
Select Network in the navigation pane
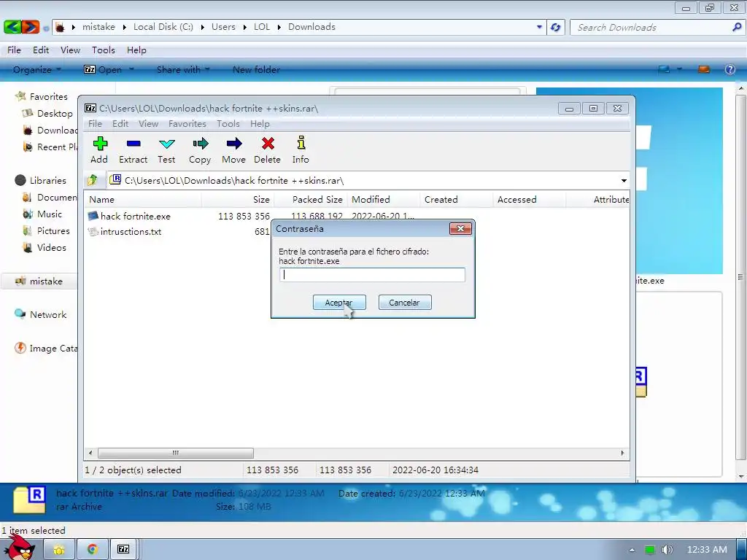pos(48,315)
